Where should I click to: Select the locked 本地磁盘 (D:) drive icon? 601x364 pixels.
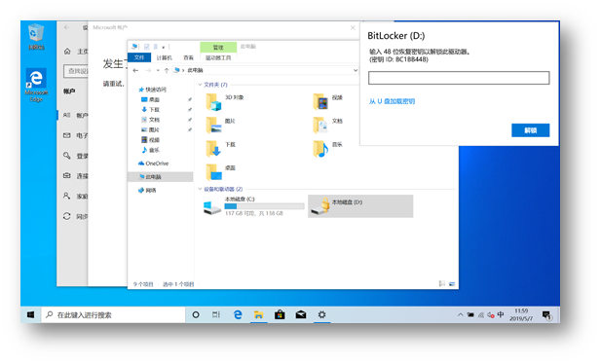tap(320, 206)
